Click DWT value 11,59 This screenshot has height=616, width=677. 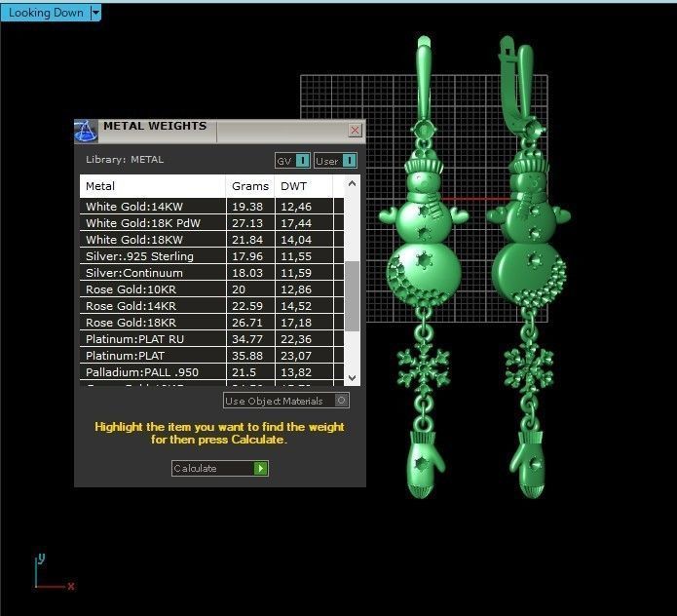tap(296, 273)
